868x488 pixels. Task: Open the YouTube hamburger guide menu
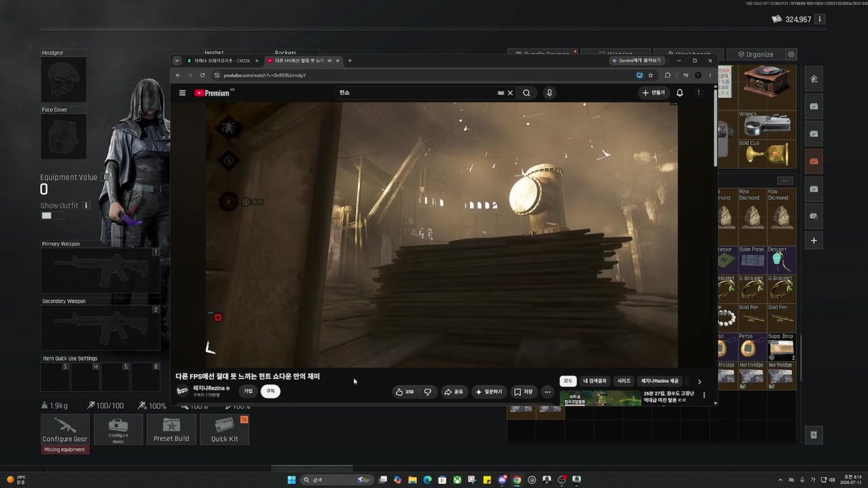point(182,93)
